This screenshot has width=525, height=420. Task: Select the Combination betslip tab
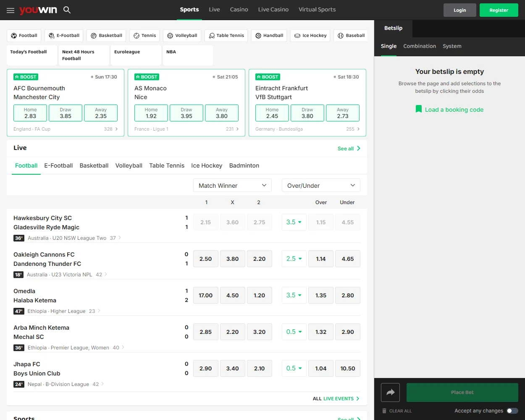tap(419, 46)
